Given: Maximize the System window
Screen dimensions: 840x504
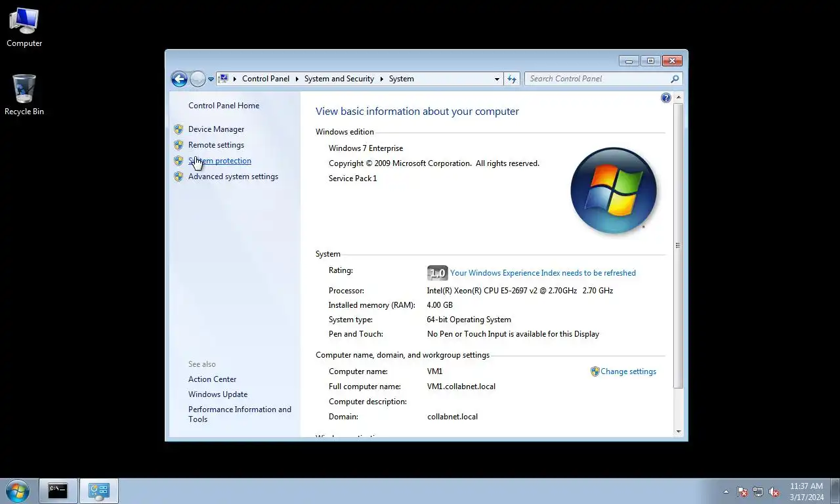Looking at the screenshot, I should point(650,61).
